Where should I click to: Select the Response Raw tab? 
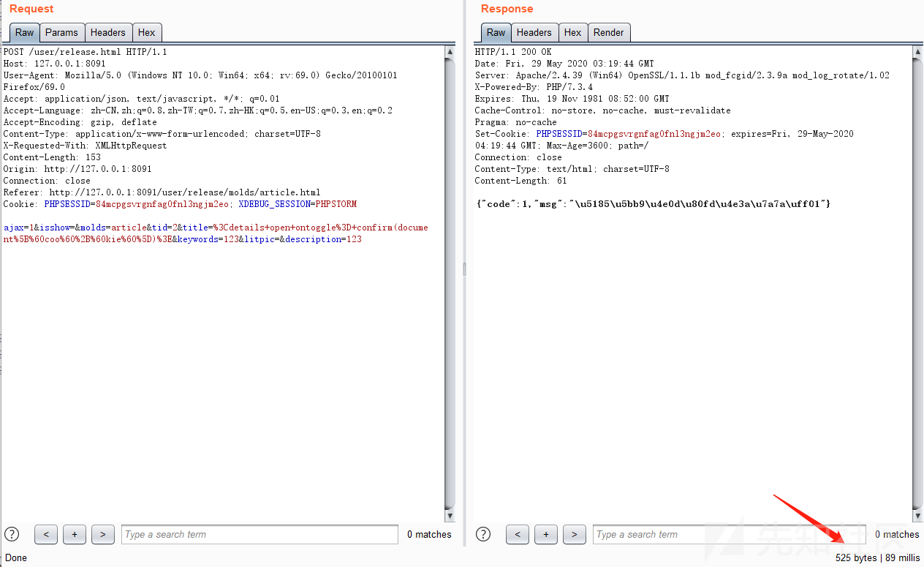click(496, 32)
